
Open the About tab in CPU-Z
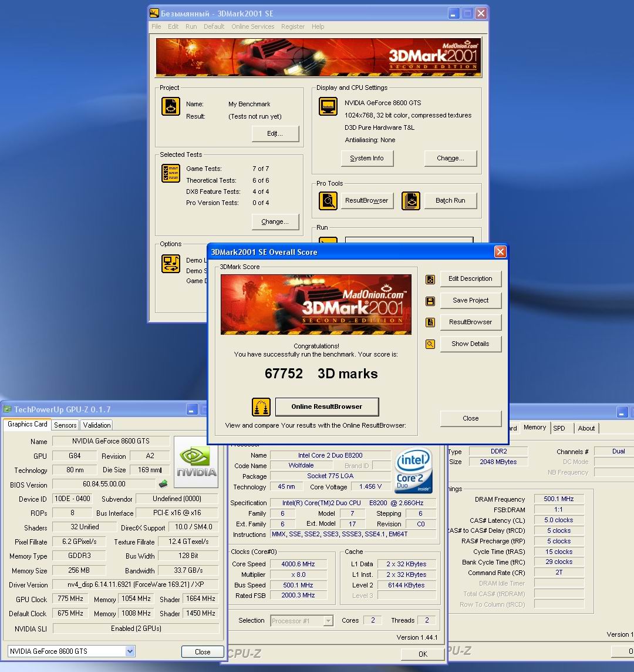[x=586, y=428]
